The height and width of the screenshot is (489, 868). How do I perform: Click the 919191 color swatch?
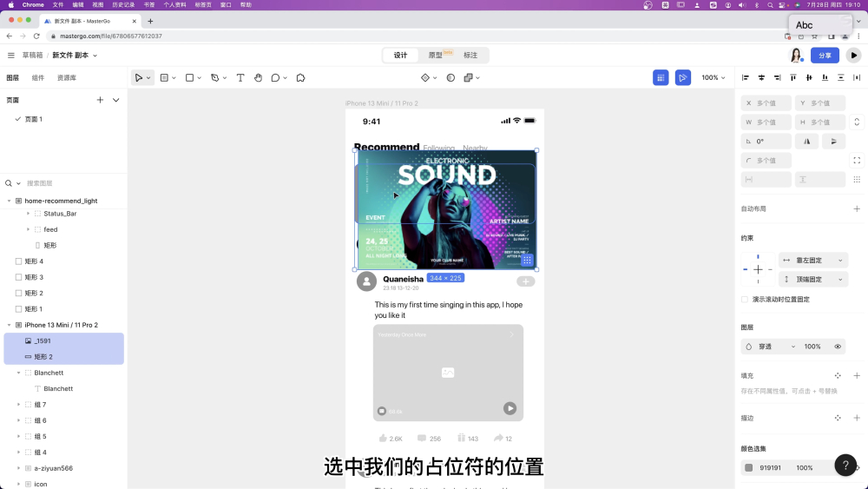(748, 468)
